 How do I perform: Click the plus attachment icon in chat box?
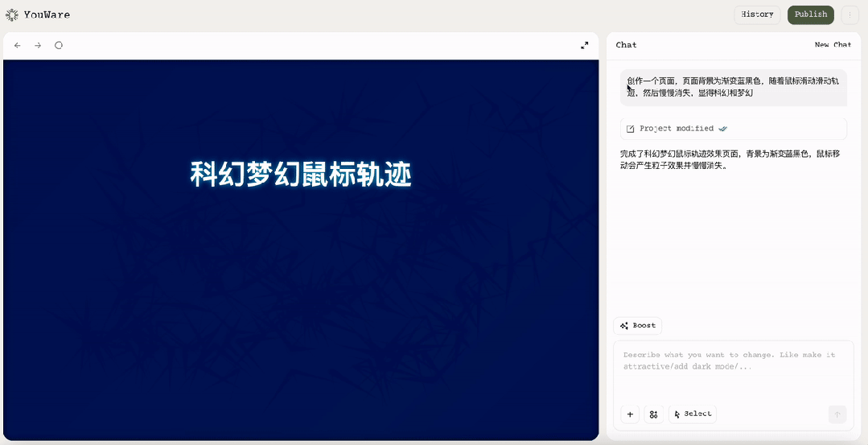click(x=630, y=414)
